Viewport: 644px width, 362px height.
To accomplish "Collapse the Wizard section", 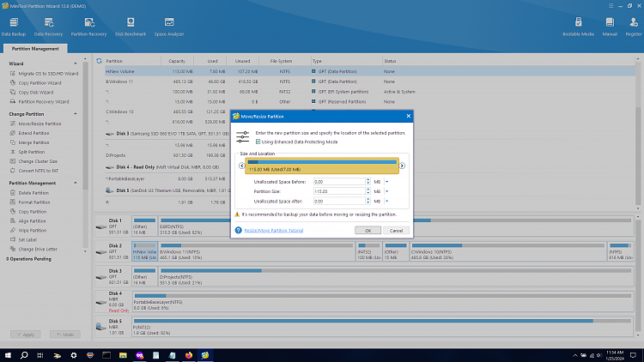I will (76, 63).
